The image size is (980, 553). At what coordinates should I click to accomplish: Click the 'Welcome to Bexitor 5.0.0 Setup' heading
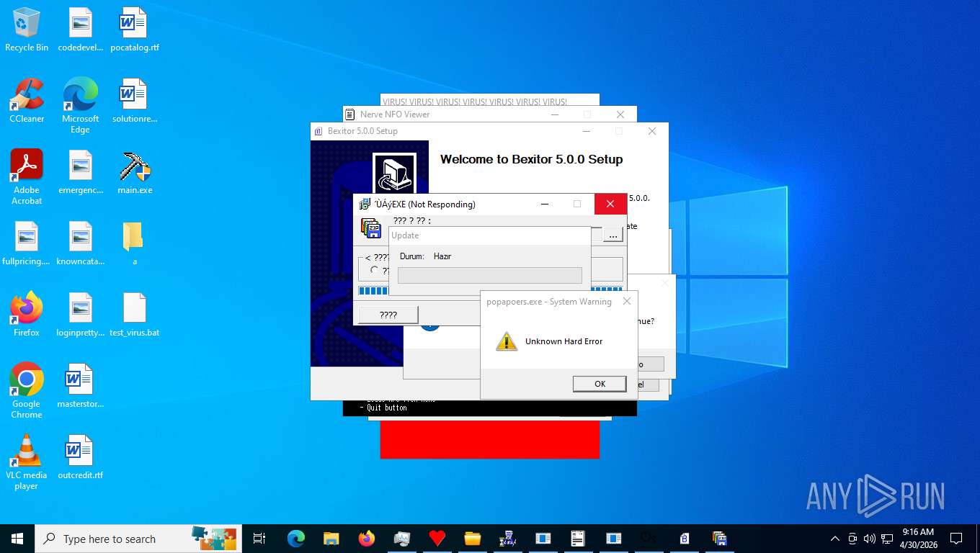point(531,159)
